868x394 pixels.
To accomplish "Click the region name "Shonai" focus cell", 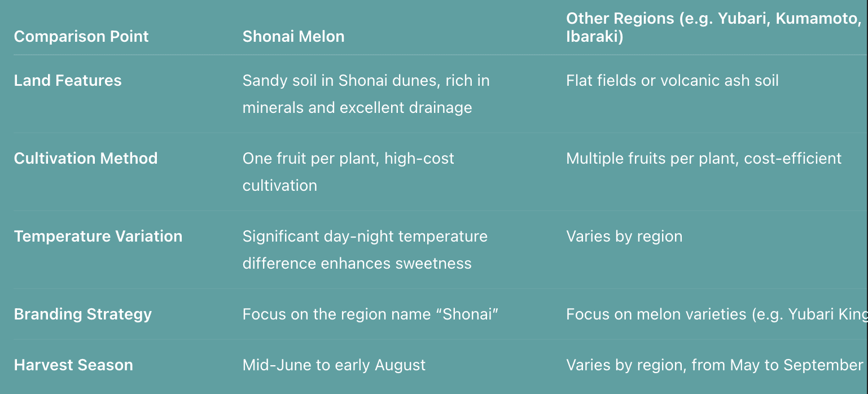I will coord(371,314).
